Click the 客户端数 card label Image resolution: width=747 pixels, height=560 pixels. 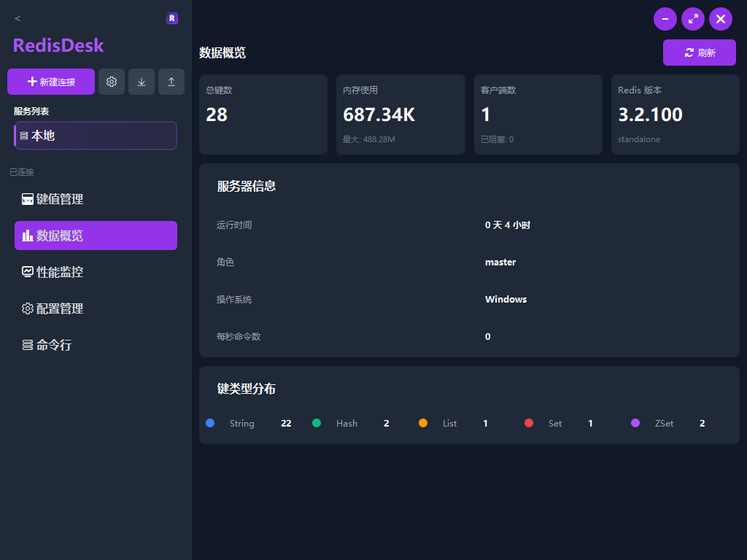pyautogui.click(x=498, y=90)
